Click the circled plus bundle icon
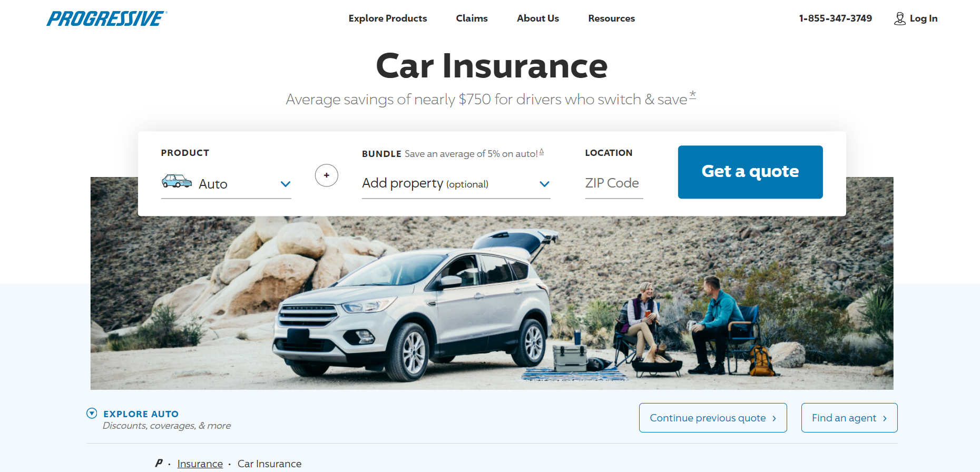Viewport: 980px width, 472px height. [x=327, y=175]
